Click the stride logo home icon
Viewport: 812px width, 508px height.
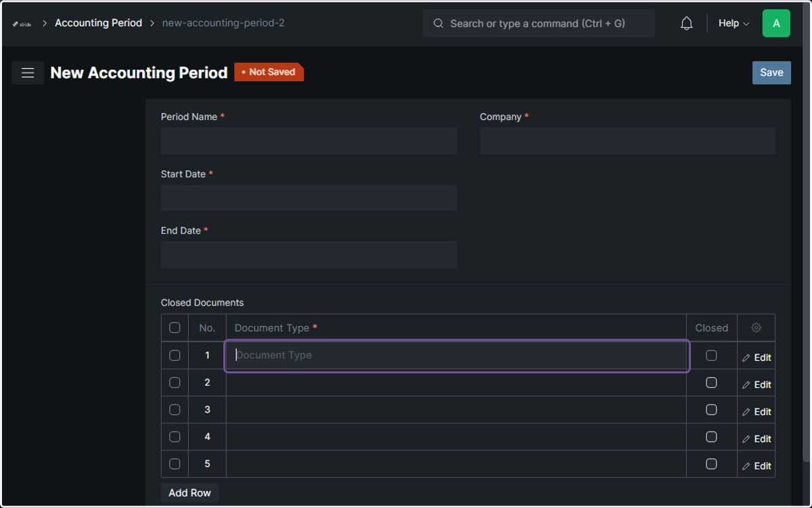click(x=22, y=24)
